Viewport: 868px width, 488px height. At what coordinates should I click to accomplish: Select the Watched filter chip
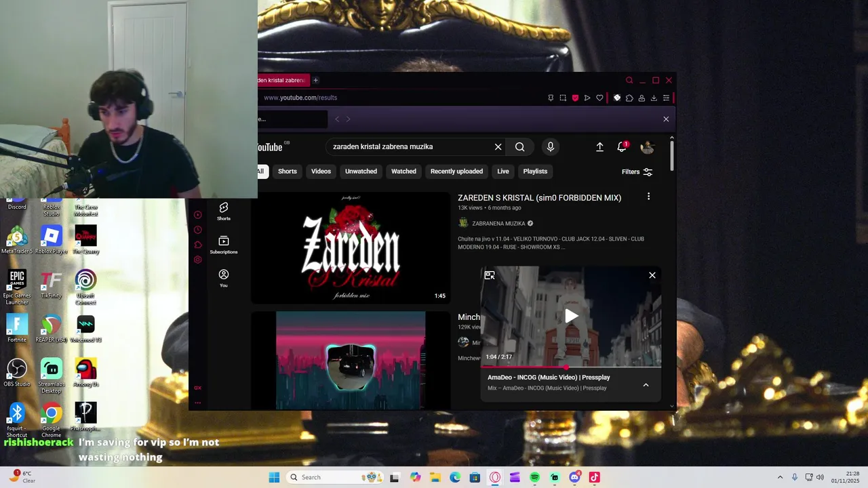click(403, 171)
